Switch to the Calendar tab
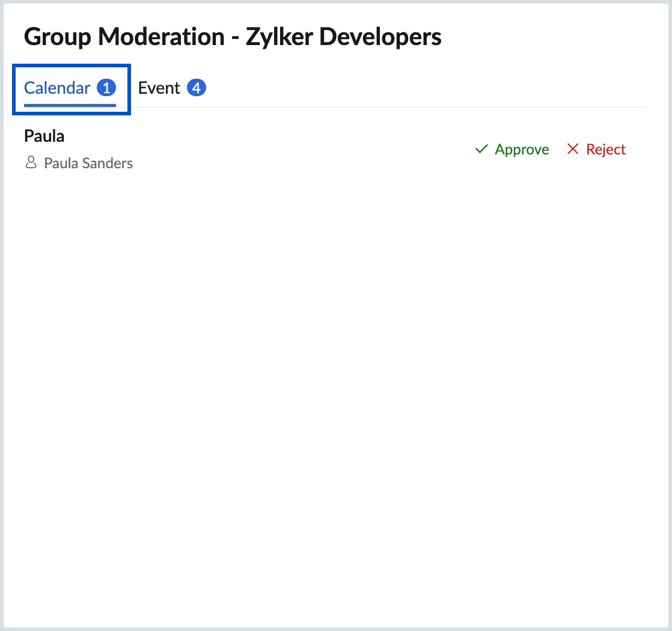 coord(70,88)
